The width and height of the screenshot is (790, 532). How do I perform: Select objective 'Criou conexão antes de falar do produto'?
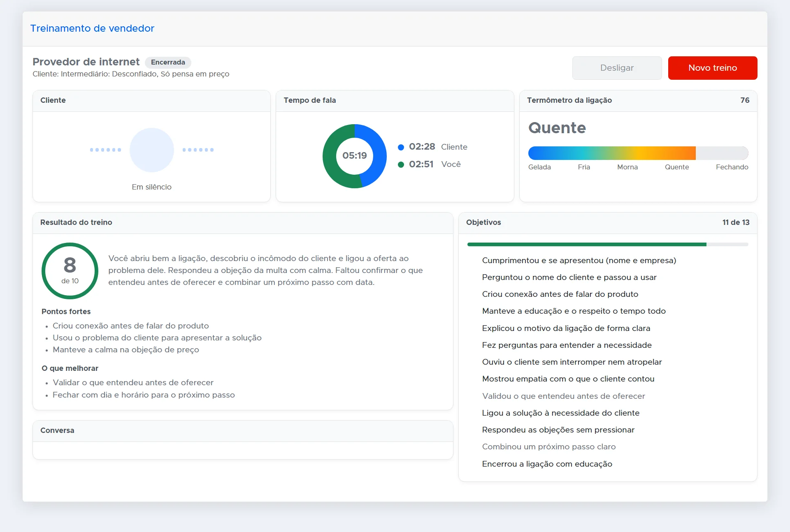click(560, 294)
